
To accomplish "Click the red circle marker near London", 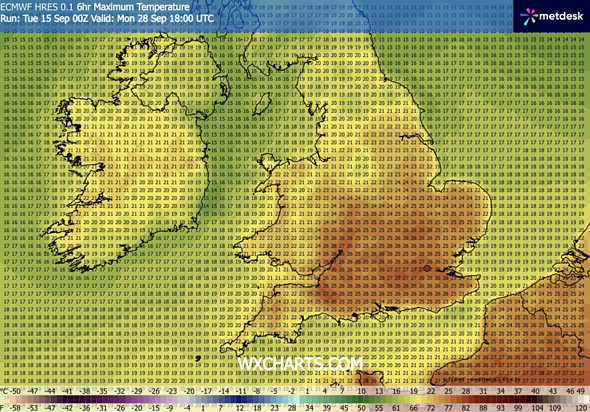I will click(427, 268).
